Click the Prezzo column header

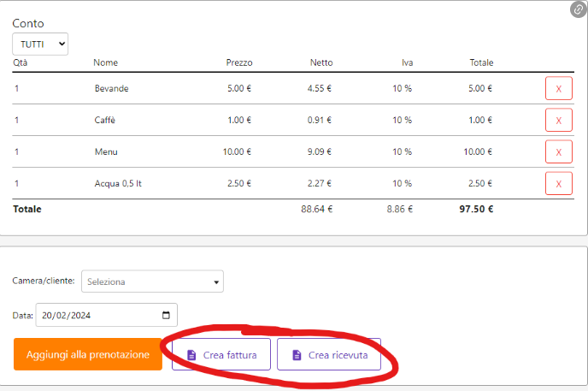coord(238,62)
